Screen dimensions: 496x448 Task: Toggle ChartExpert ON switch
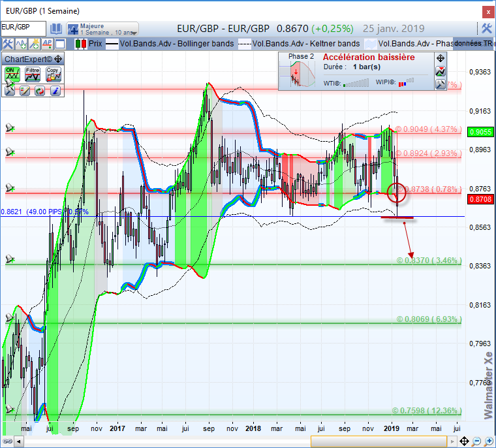[x=12, y=74]
